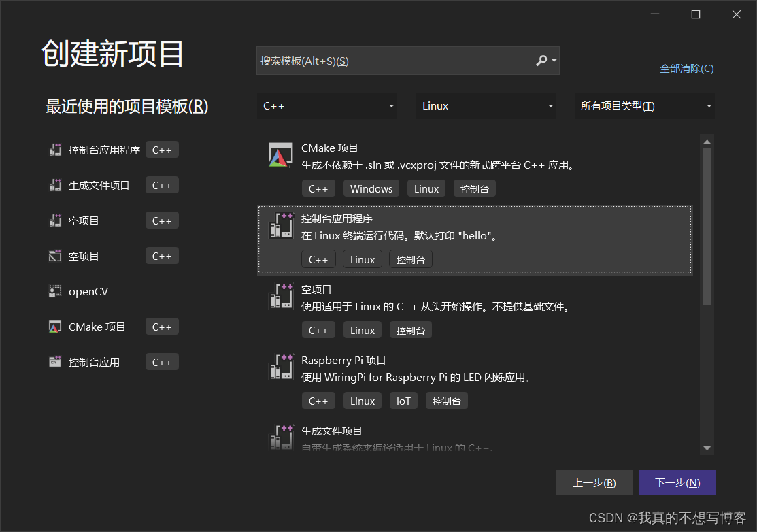Click the 上一步 button
757x532 pixels.
pos(594,482)
